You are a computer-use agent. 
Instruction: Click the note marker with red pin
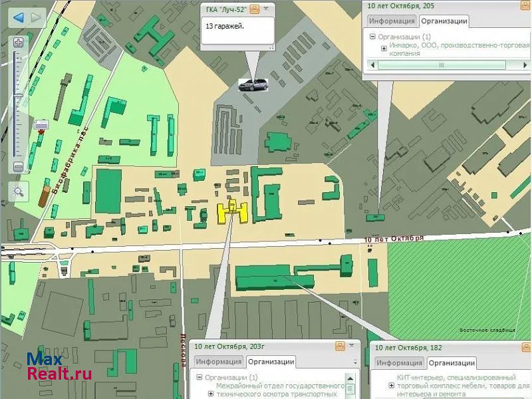click(41, 126)
